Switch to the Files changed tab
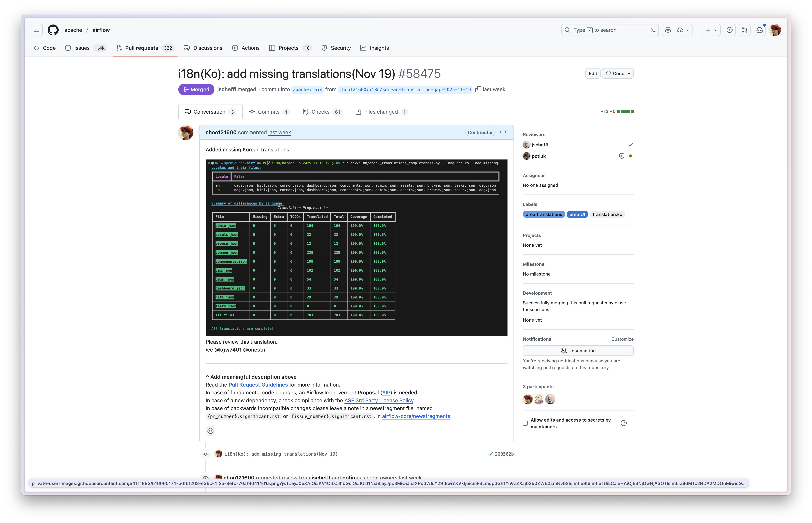The height and width of the screenshot is (523, 812). click(381, 112)
